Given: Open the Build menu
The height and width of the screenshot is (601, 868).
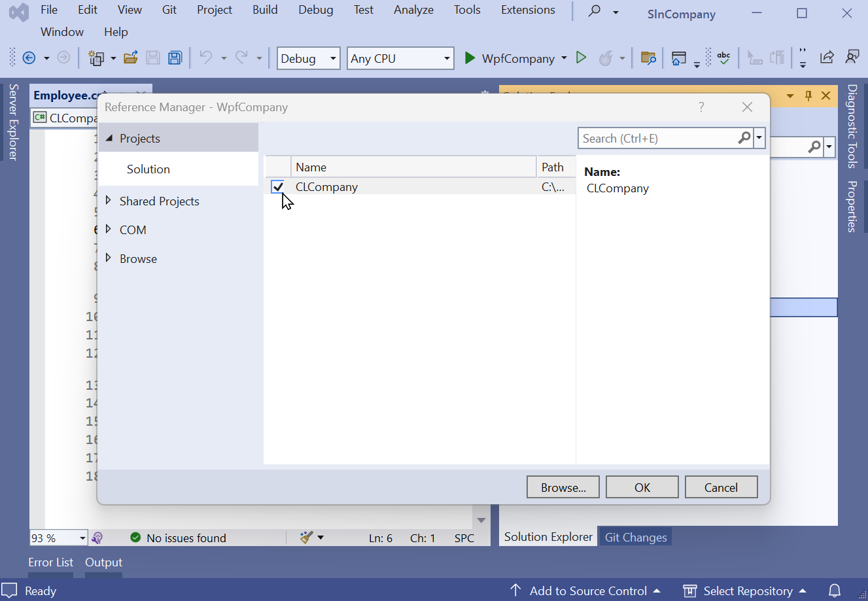Looking at the screenshot, I should (x=265, y=10).
